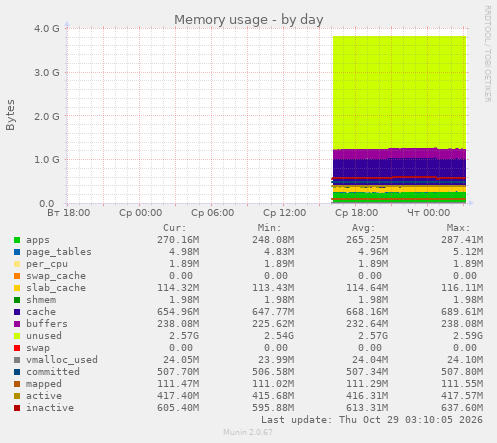497x443 pixels.
Task: Click the buffers min value 225.62M
Action: coord(273,324)
